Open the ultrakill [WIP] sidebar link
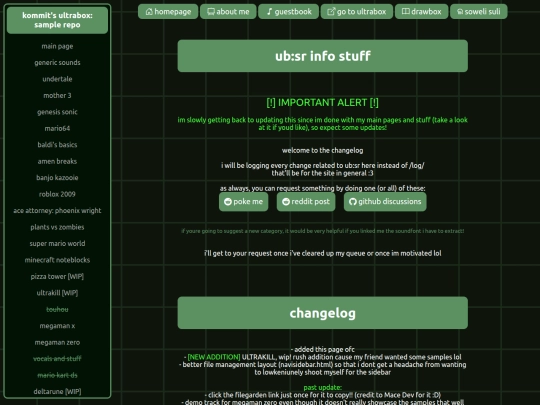The width and height of the screenshot is (540, 405). tap(57, 293)
